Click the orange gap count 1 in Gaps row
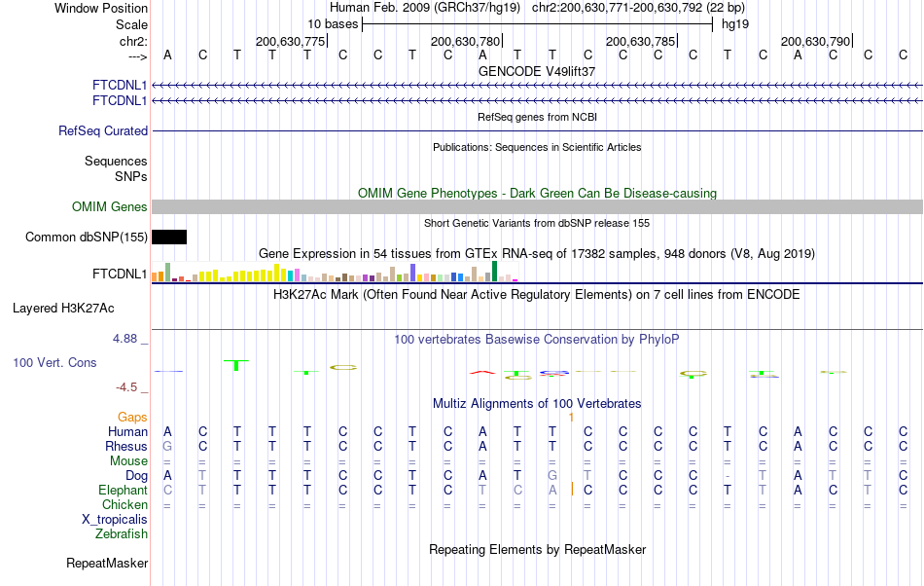The width and height of the screenshot is (924, 586). (x=571, y=418)
